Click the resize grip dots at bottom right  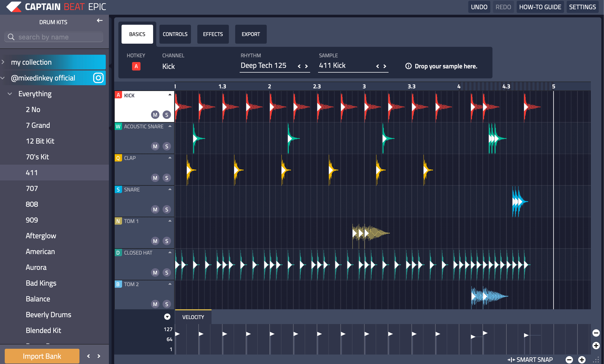pyautogui.click(x=596, y=360)
